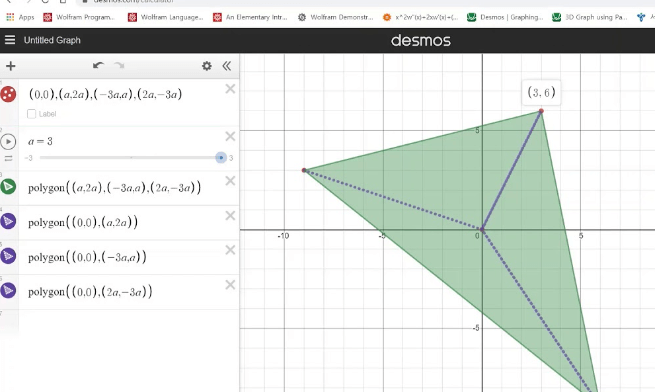Collapse the expression list panel

[x=227, y=66]
